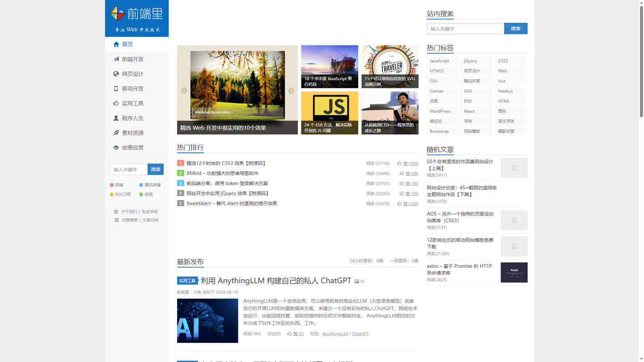Focus the sidebar keyword search field
This screenshot has height=362, width=644.
(x=129, y=169)
